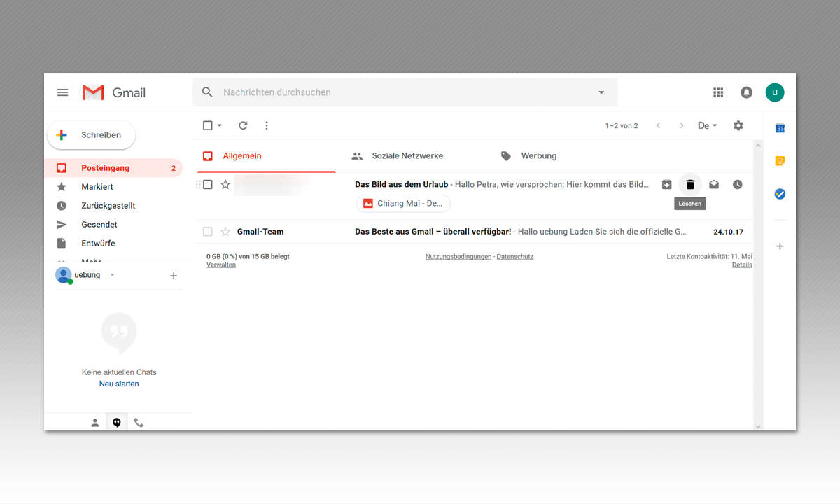
Task: Go to older messages arrow
Action: coord(682,125)
